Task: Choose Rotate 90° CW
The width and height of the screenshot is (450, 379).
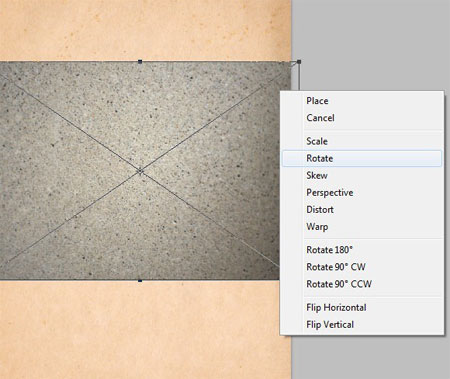Action: click(x=362, y=267)
